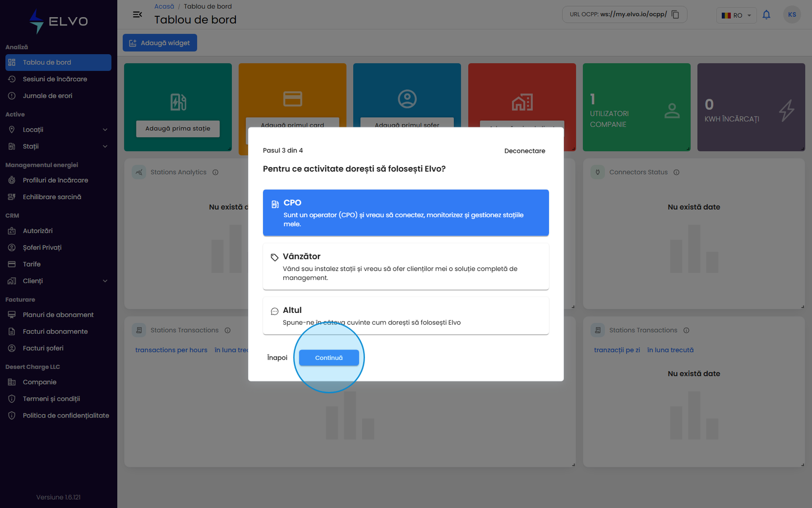Click Facturi abonamente icon
Screen dimensions: 812x508
tap(12, 332)
